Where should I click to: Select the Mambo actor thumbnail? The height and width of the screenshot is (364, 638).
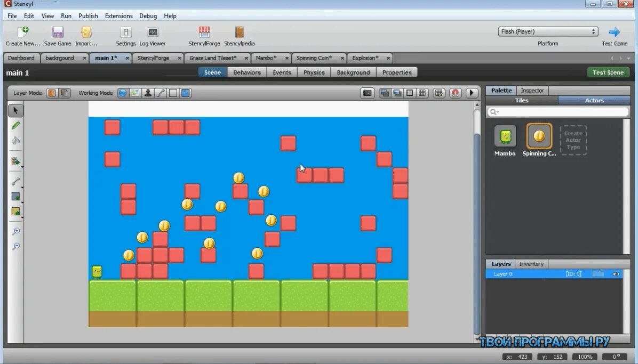coord(505,136)
